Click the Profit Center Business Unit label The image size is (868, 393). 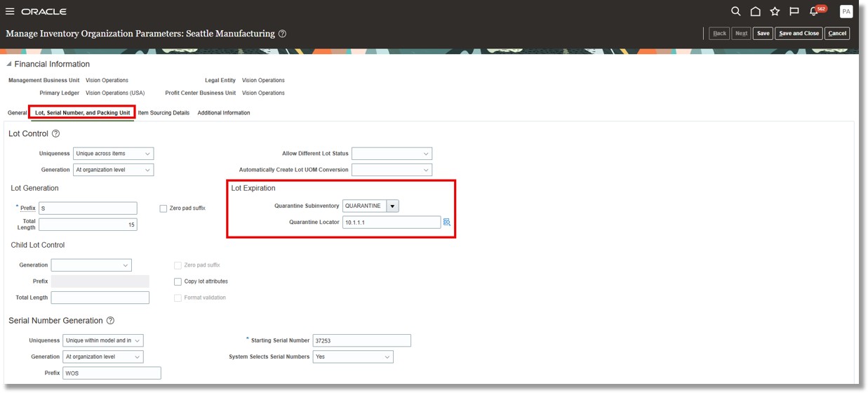pos(200,93)
